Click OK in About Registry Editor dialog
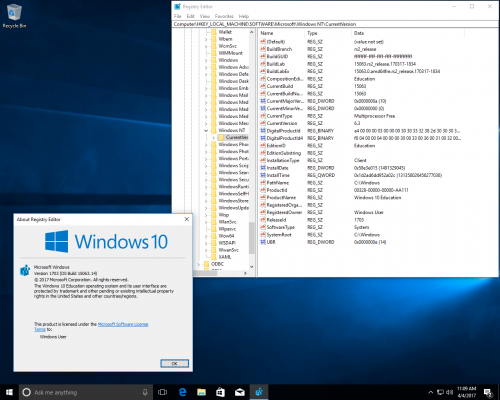Viewport: 500px width, 400px height. [x=174, y=363]
